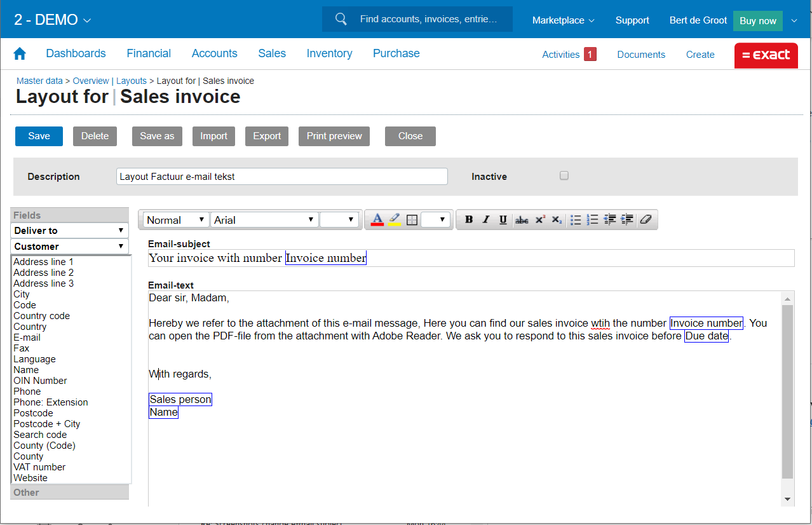Open the Financial menu

tap(149, 53)
